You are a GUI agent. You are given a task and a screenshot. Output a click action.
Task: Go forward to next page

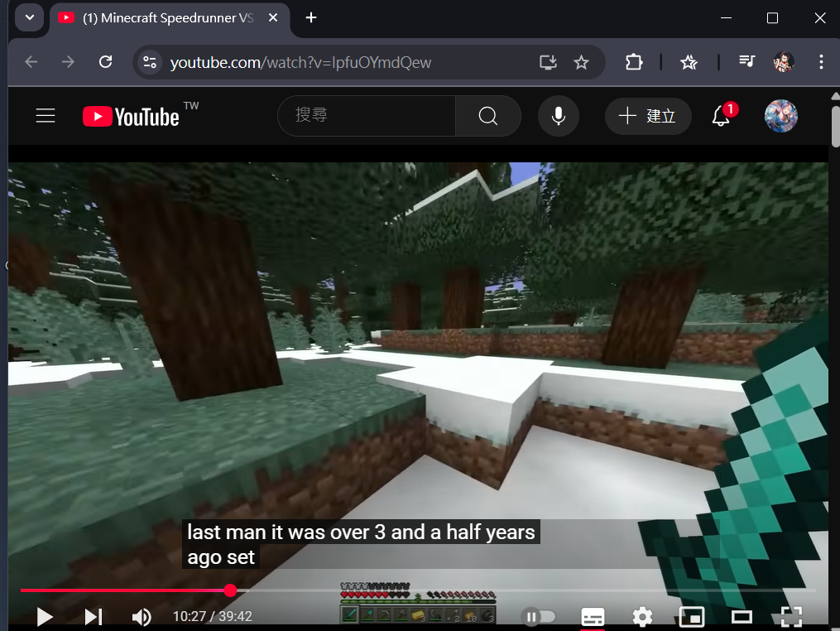click(68, 62)
